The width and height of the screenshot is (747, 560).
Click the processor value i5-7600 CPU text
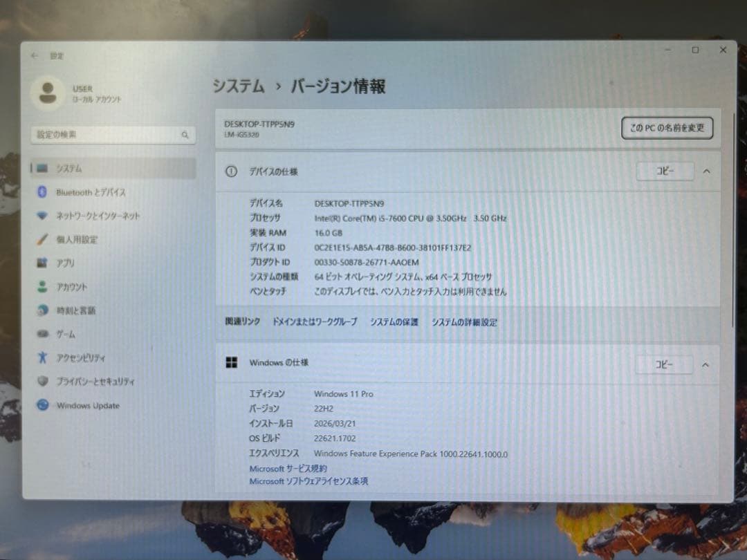410,218
